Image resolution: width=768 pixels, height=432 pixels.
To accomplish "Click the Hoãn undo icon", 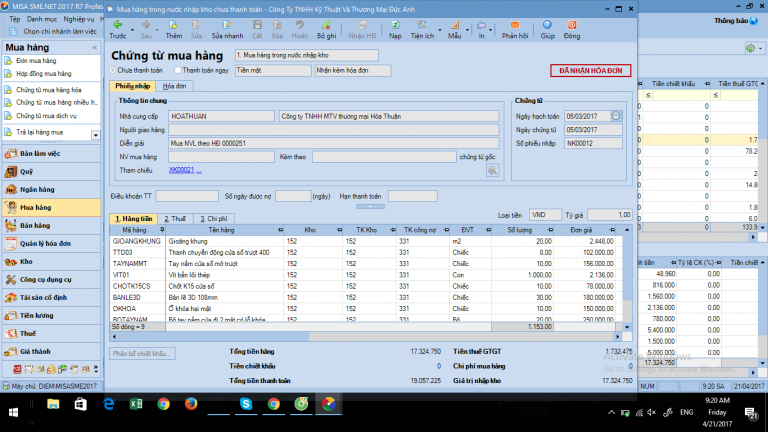I will [299, 29].
